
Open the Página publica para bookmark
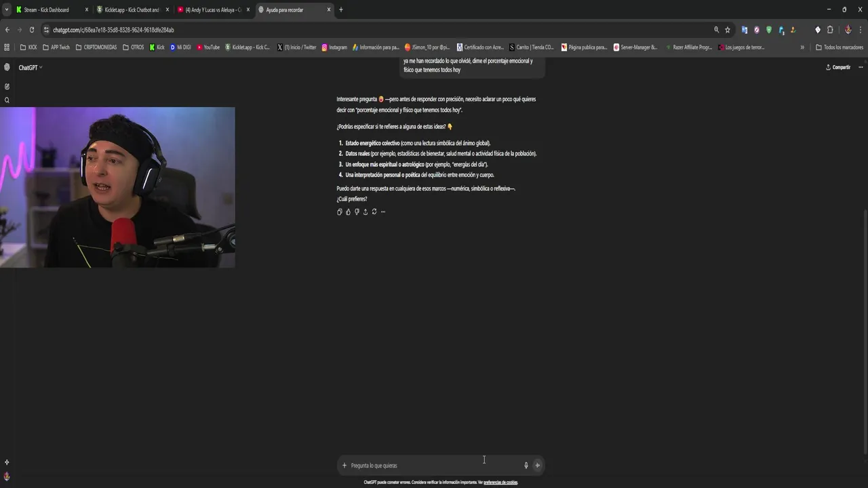(585, 47)
